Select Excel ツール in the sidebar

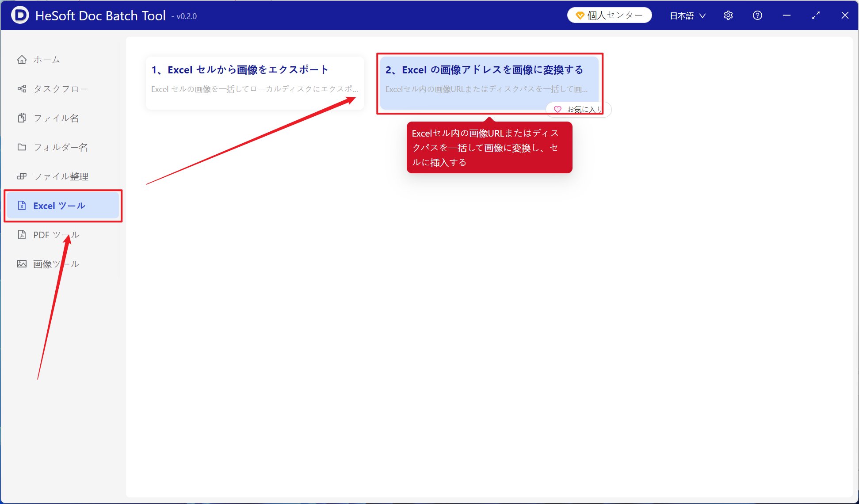tap(63, 206)
